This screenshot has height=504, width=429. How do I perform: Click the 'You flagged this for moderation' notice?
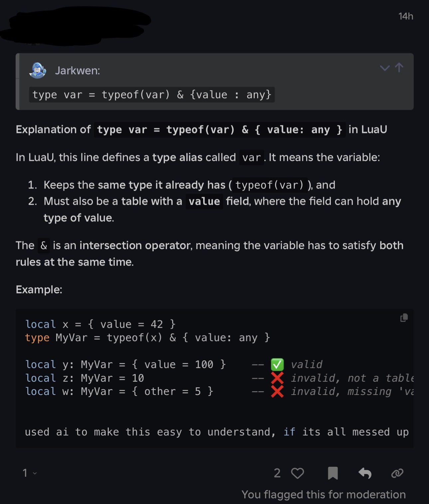tap(324, 494)
